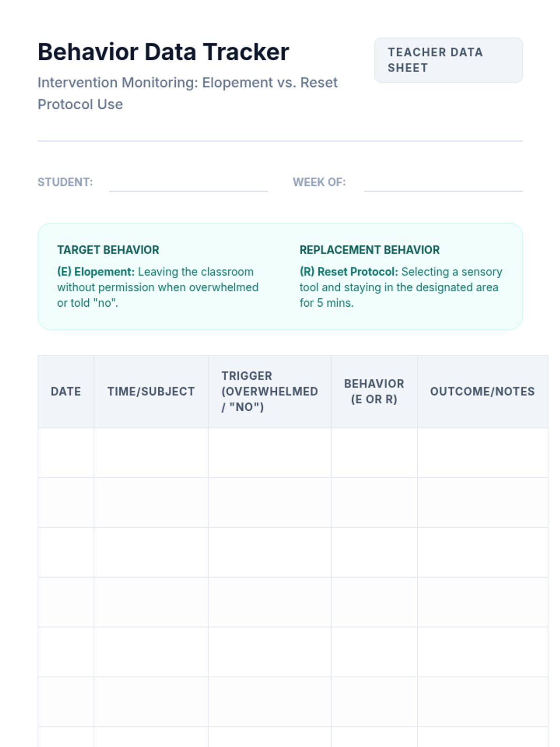The image size is (560, 747).
Task: Click the second row Behavior cell
Action: [374, 502]
